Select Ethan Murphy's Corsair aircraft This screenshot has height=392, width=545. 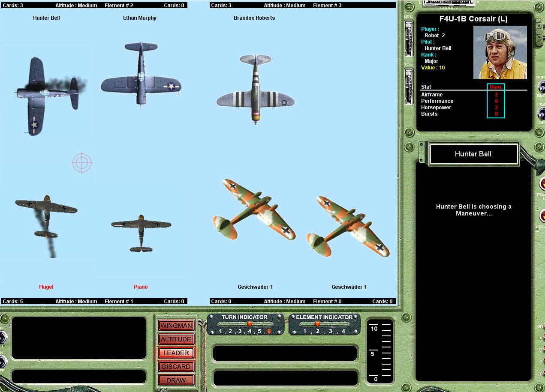coord(141,75)
